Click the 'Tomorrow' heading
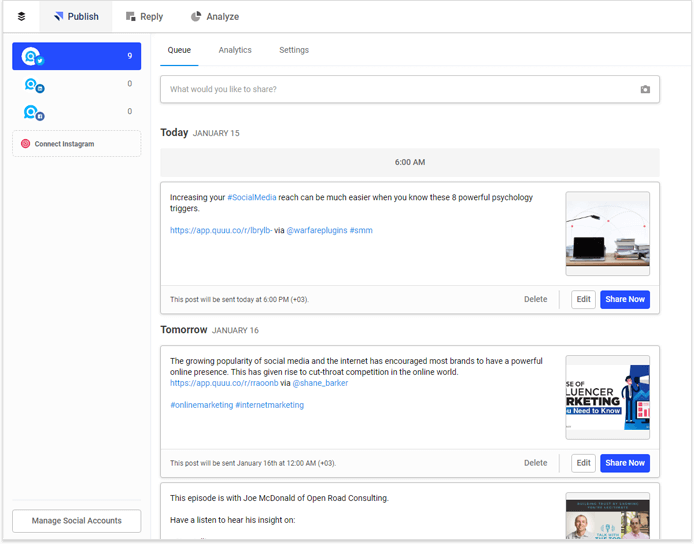 click(184, 330)
